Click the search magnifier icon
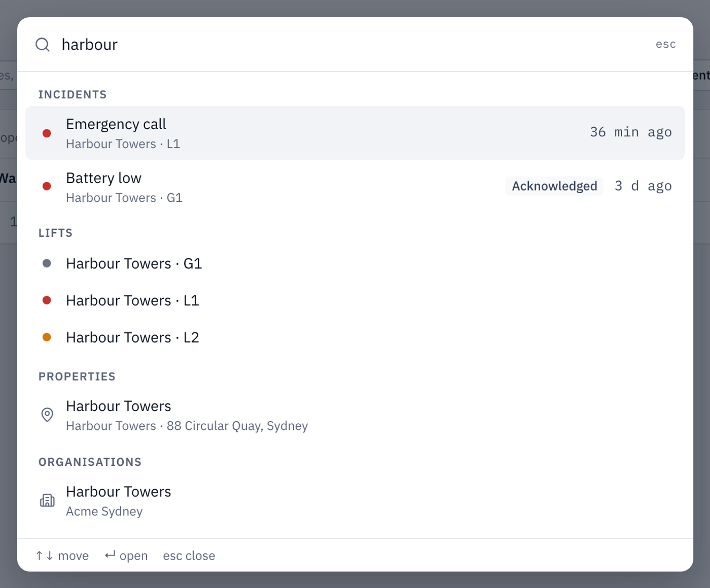The height and width of the screenshot is (588, 710). 43,45
